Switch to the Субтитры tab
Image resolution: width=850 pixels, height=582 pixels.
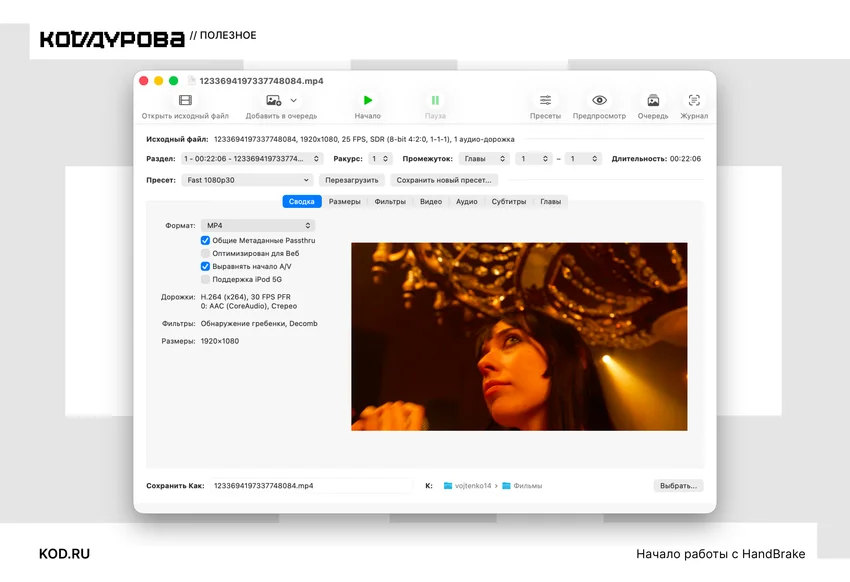(509, 202)
